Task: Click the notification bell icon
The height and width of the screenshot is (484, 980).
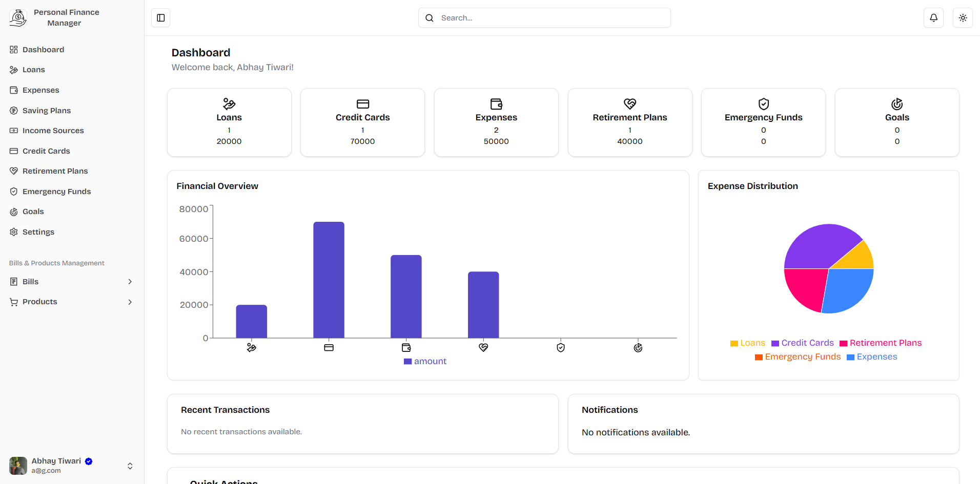Action: coord(933,18)
